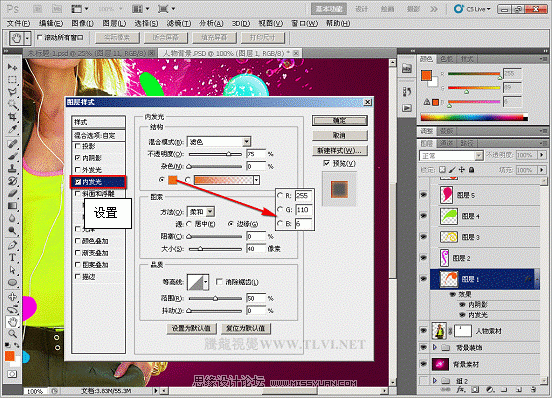Open the 方法 technique dropdown
The height and width of the screenshot is (398, 552).
(x=210, y=211)
